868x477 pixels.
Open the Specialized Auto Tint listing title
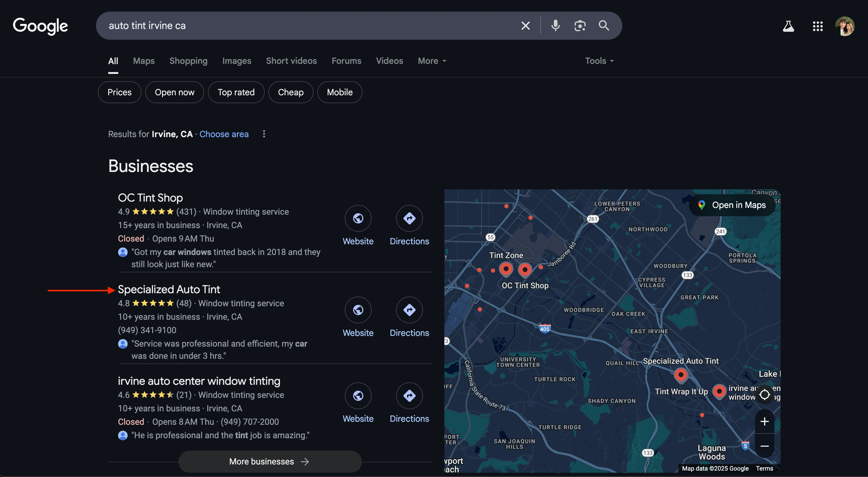click(169, 289)
